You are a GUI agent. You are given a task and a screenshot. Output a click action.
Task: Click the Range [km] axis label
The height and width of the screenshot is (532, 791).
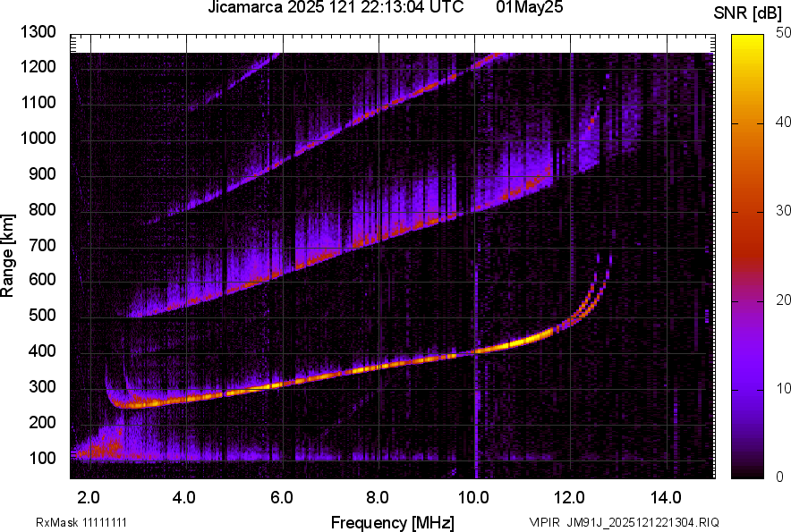coord(7,256)
